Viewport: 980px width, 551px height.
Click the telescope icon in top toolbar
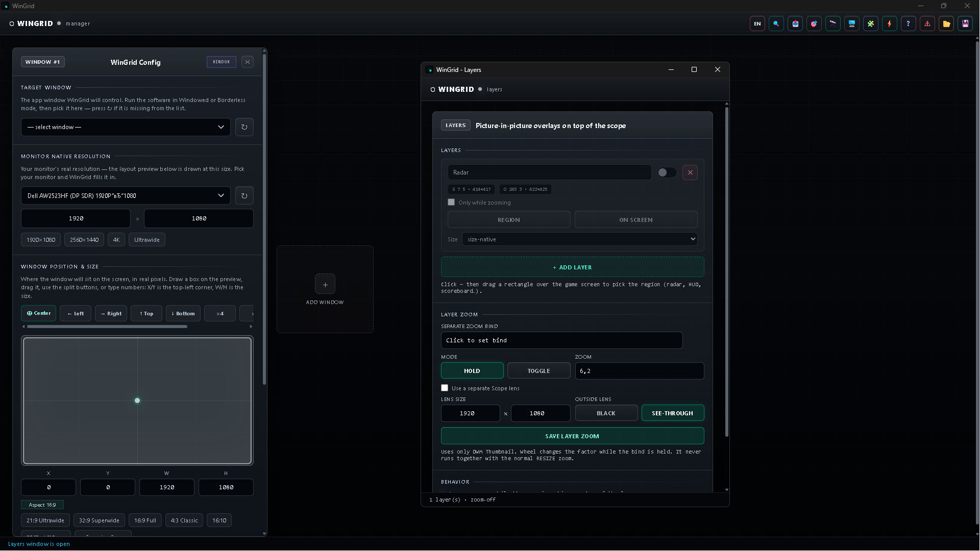point(833,23)
